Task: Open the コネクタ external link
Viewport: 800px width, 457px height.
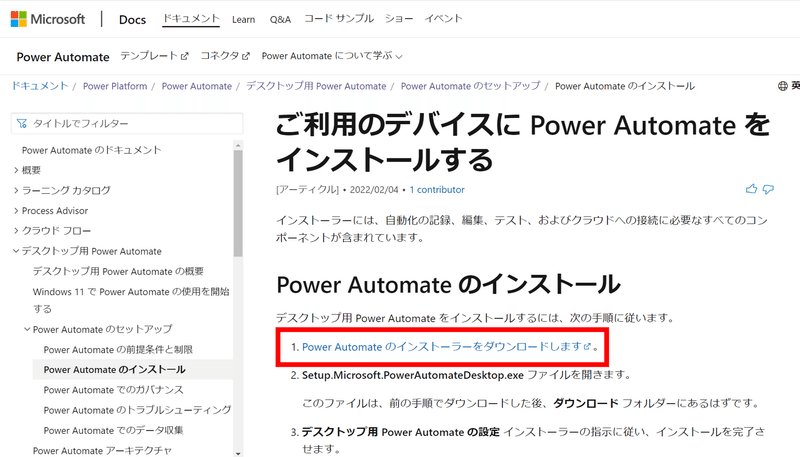Action: point(225,56)
